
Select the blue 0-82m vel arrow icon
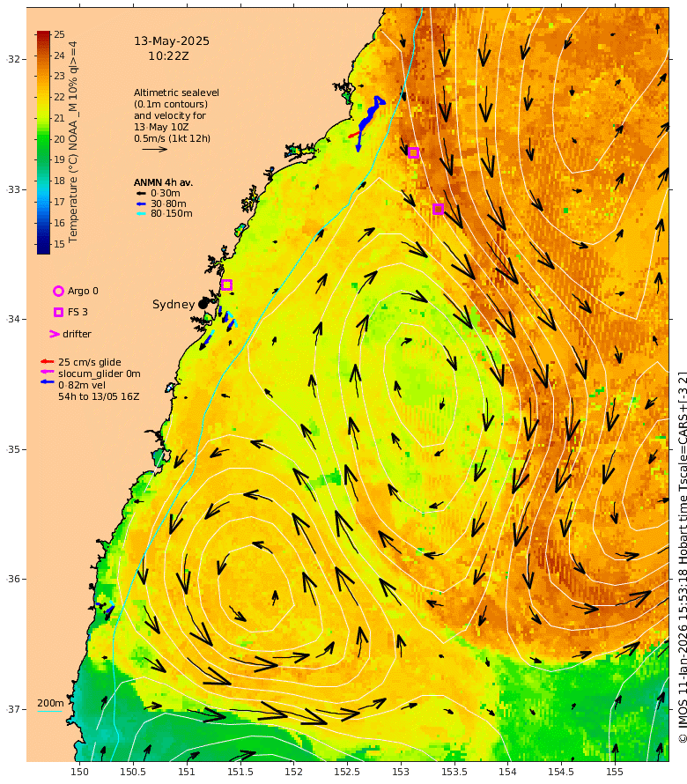[47, 382]
